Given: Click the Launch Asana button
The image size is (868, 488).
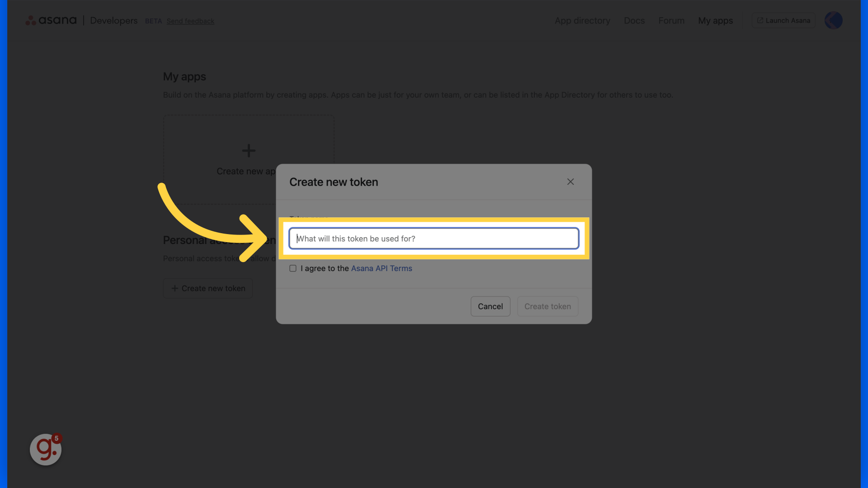Looking at the screenshot, I should click(783, 20).
